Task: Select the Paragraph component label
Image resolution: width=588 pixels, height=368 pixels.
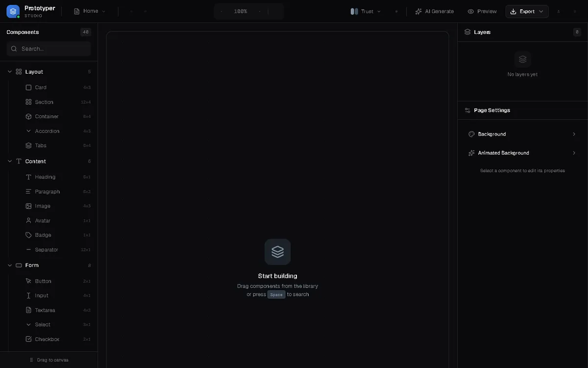Action: [x=48, y=191]
